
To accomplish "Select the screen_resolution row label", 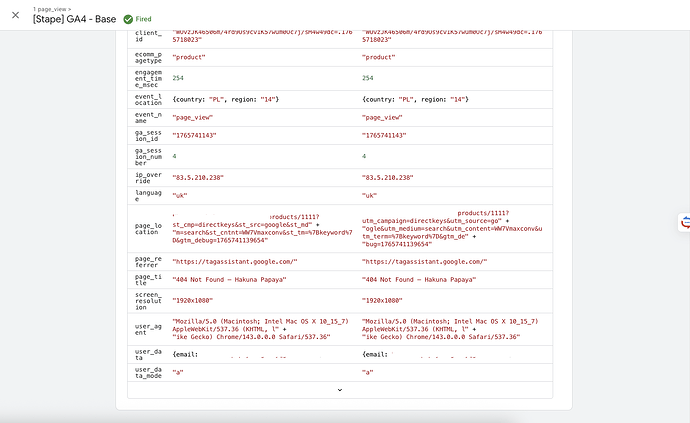I will click(x=148, y=301).
